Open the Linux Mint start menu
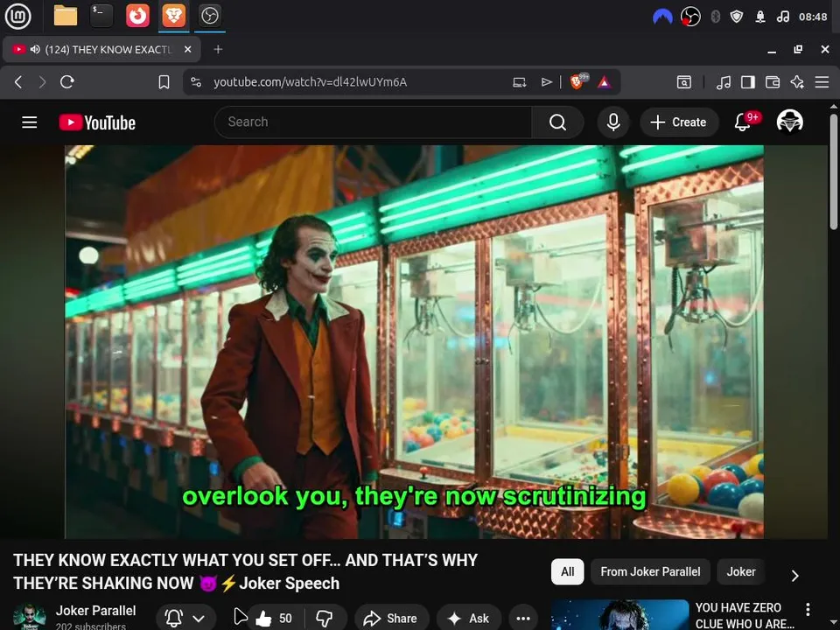 (x=17, y=16)
